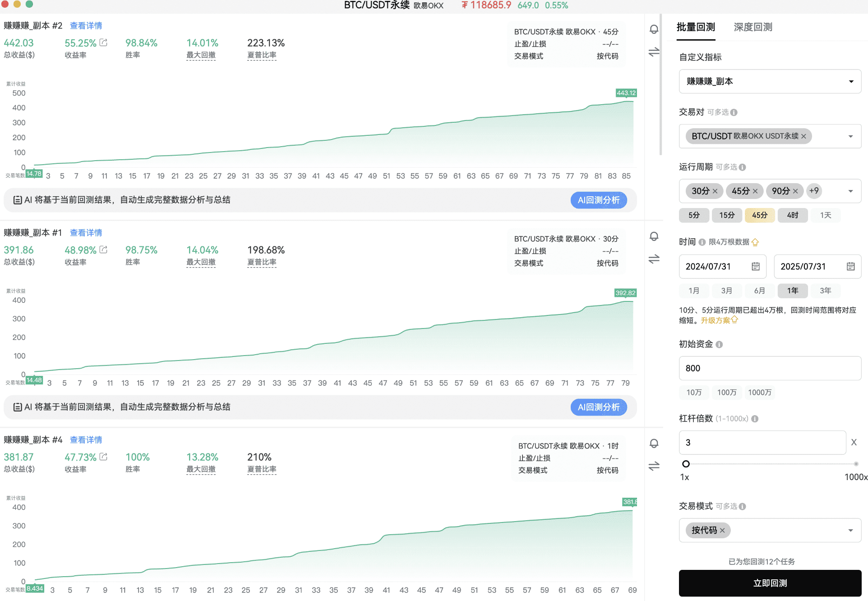Click upgrade arrow icon after 限4万根数据

click(755, 242)
